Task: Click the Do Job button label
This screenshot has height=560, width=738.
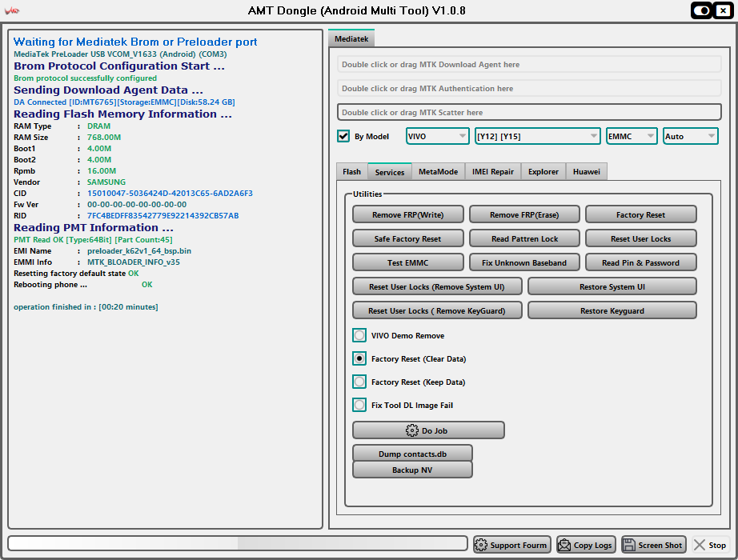Action: 435,430
